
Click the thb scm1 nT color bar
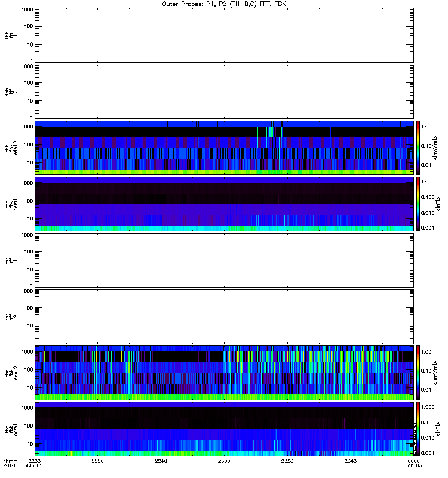click(418, 204)
